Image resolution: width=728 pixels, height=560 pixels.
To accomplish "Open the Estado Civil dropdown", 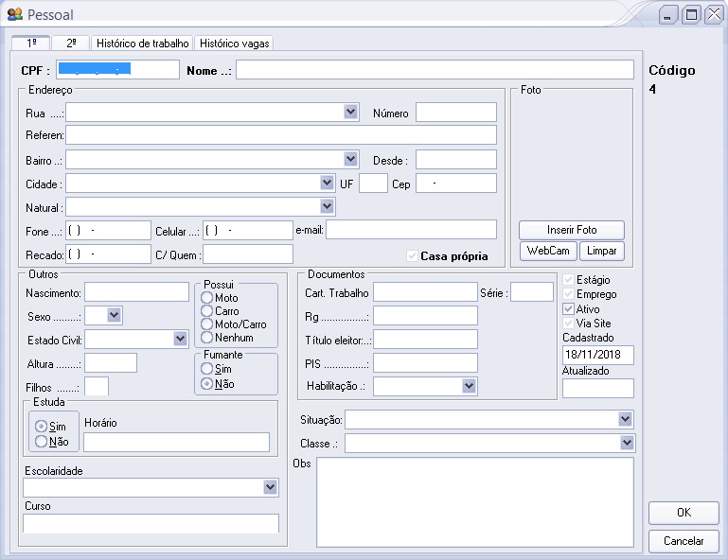I will pyautogui.click(x=180, y=339).
